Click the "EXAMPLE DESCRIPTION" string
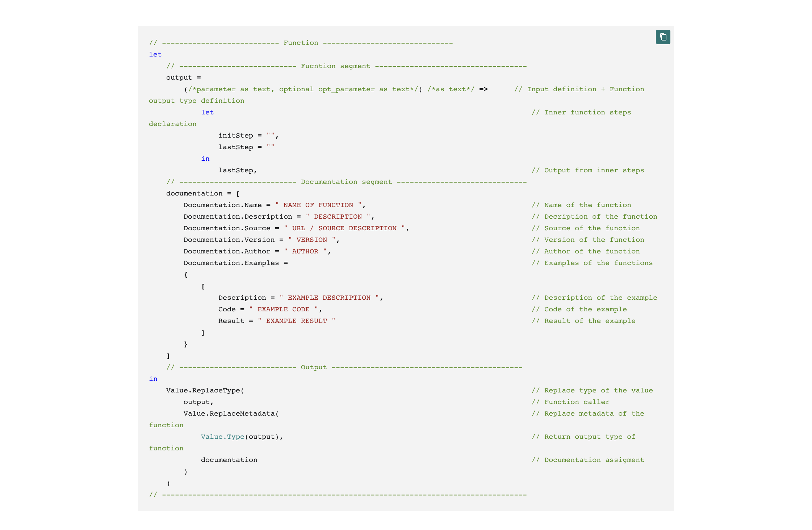Viewport: 812px width, 530px height. coord(329,298)
